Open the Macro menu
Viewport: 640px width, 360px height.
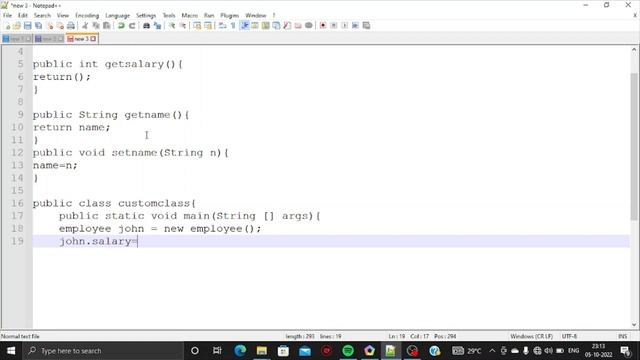tap(189, 16)
